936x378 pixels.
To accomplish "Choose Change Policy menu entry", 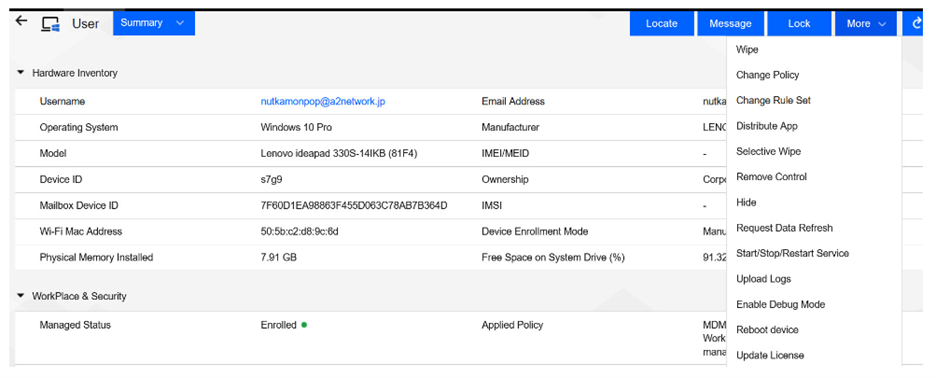I will point(767,75).
